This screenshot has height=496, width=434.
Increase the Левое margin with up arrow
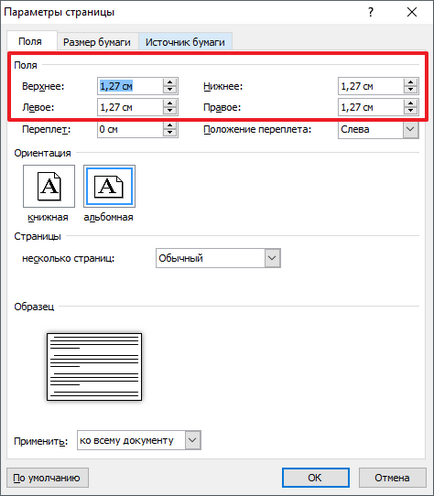coord(170,103)
